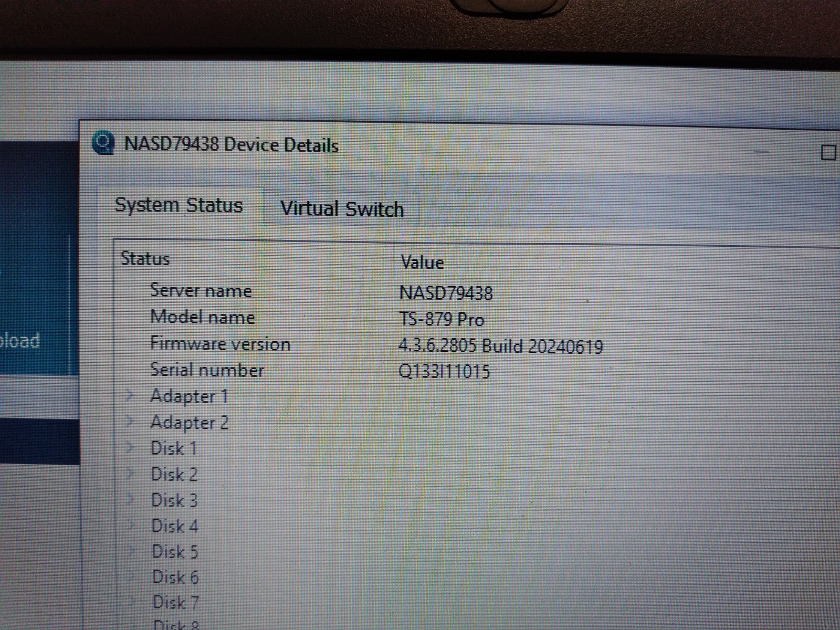Viewport: 840px width, 630px height.
Task: Expand Disk 2 details
Action: pyautogui.click(x=130, y=474)
